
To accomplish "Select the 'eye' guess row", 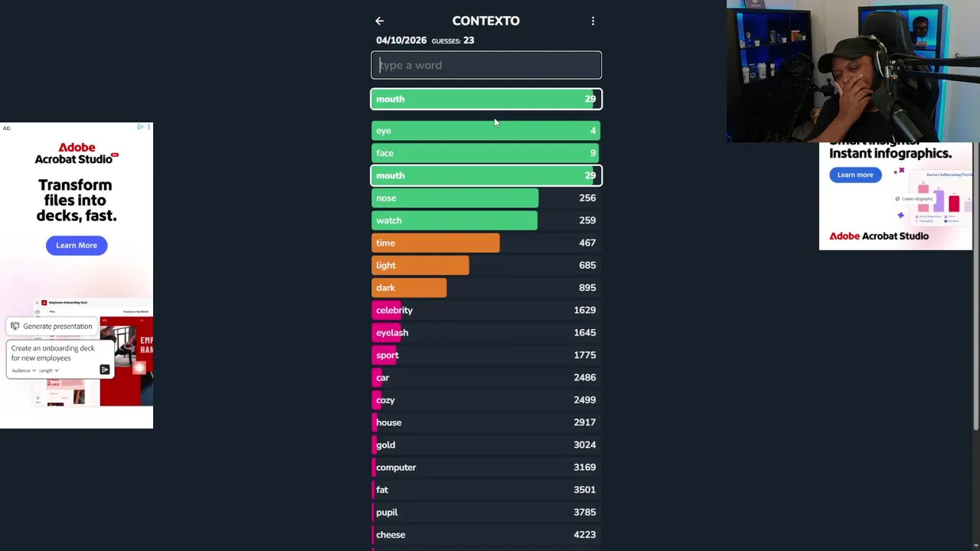I will pos(486,131).
